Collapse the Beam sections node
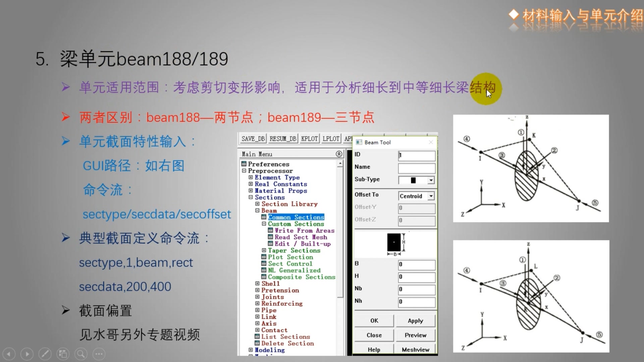644x362 pixels. tap(257, 210)
